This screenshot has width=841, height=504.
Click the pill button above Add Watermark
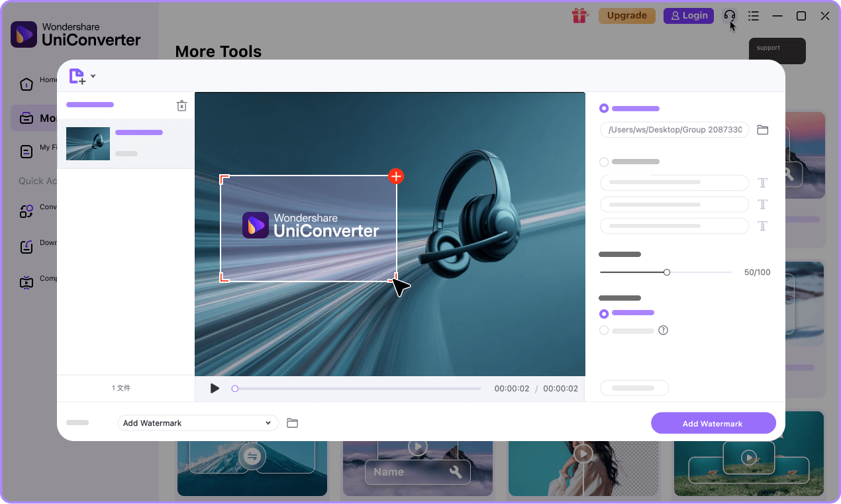(x=634, y=388)
